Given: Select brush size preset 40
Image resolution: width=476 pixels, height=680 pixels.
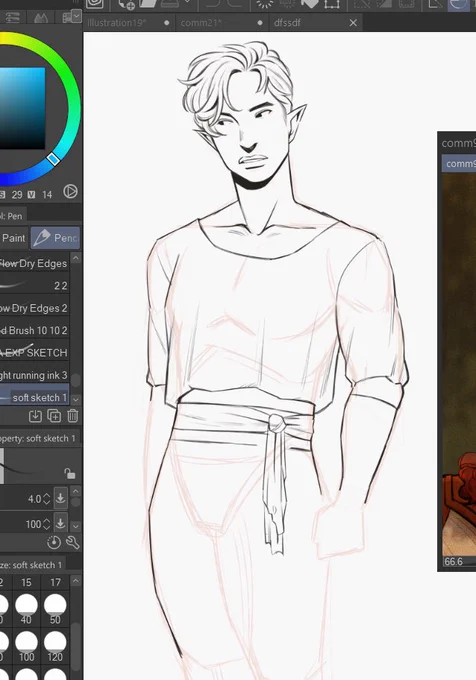Looking at the screenshot, I should pos(26,609).
